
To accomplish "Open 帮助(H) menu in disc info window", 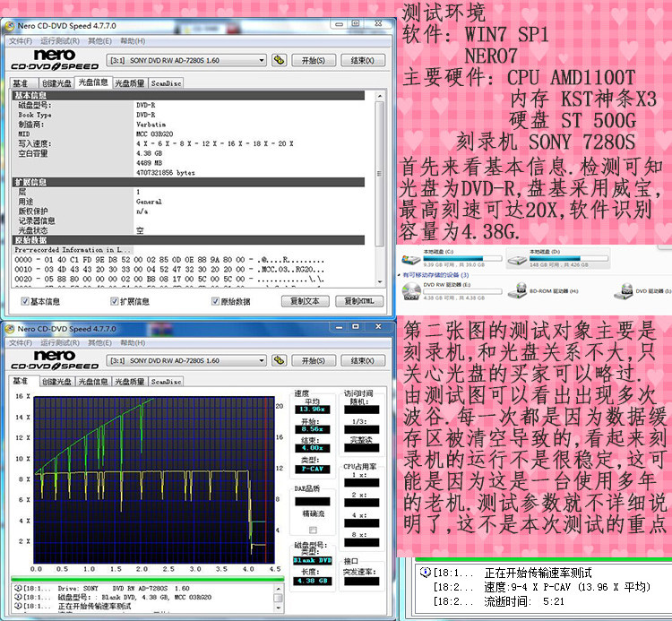I will [133, 41].
